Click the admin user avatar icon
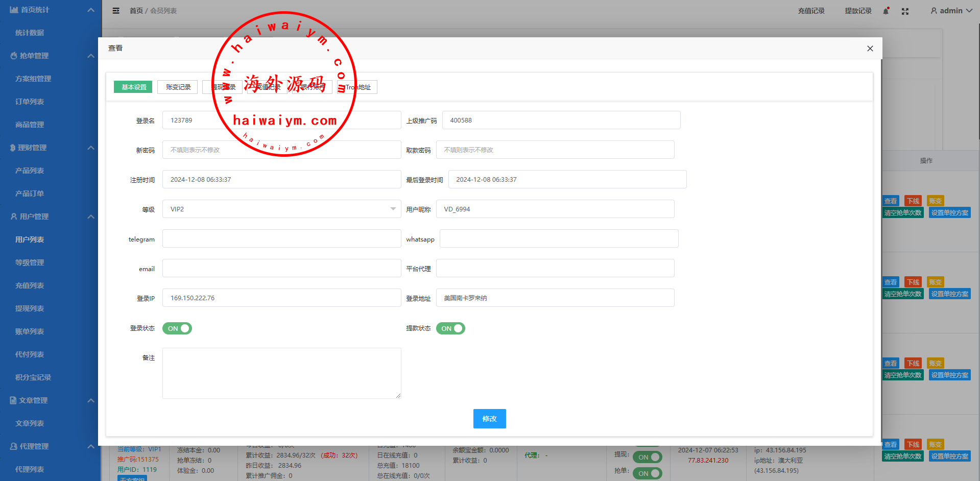The width and height of the screenshot is (980, 481). pyautogui.click(x=934, y=11)
